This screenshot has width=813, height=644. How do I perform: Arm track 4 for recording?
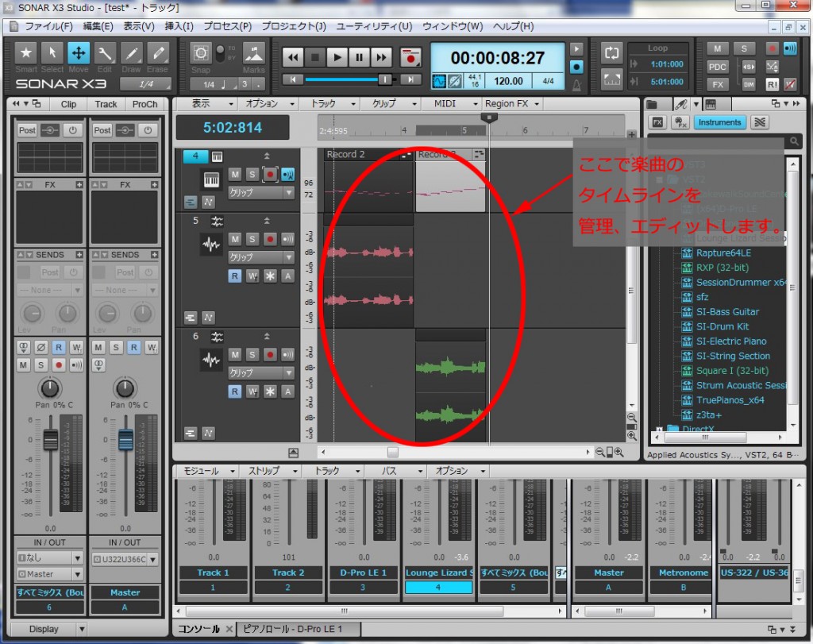(x=270, y=174)
